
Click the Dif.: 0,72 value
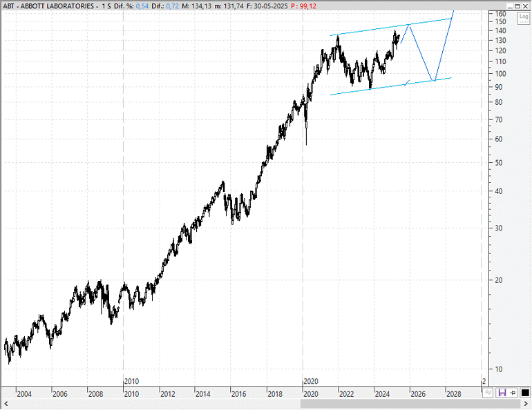[165, 6]
